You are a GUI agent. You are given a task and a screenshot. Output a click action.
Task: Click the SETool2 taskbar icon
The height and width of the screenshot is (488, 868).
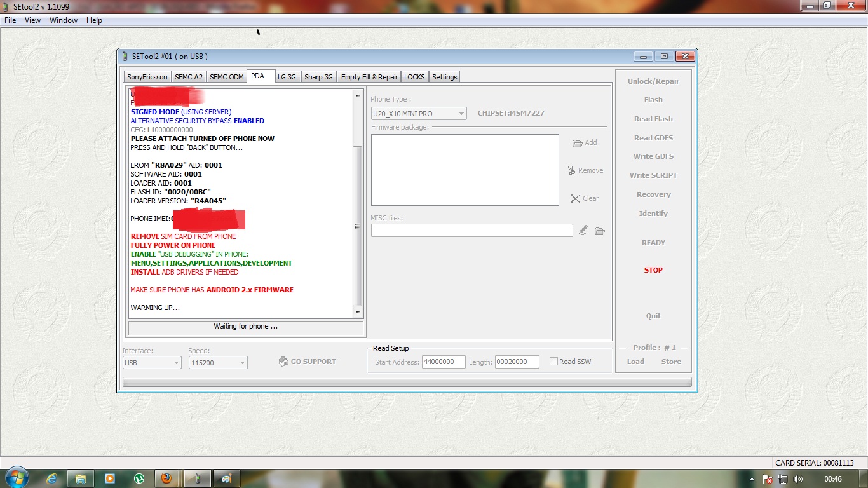click(x=197, y=478)
